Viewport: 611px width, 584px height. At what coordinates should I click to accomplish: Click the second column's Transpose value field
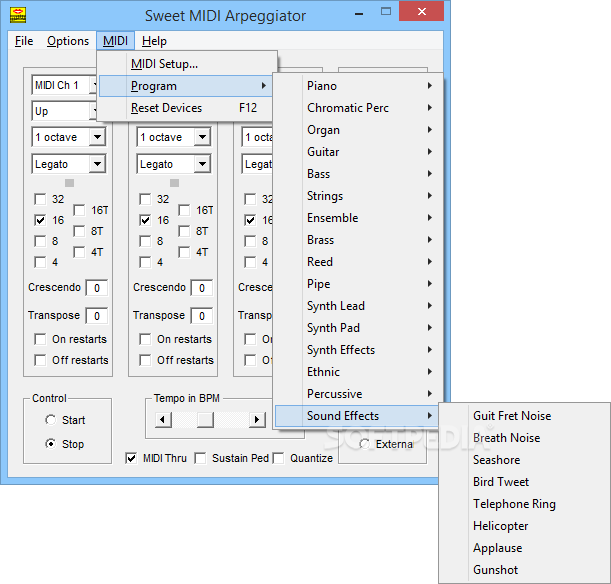201,316
